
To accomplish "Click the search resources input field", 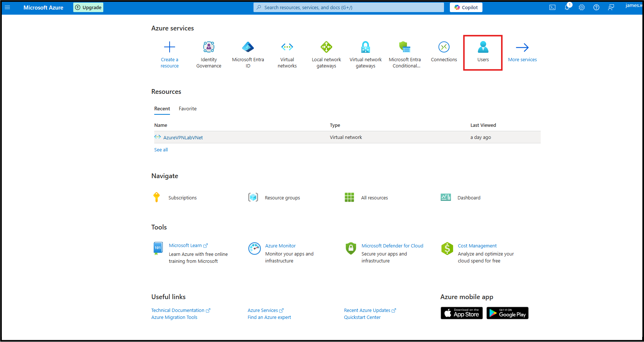I will pos(349,7).
